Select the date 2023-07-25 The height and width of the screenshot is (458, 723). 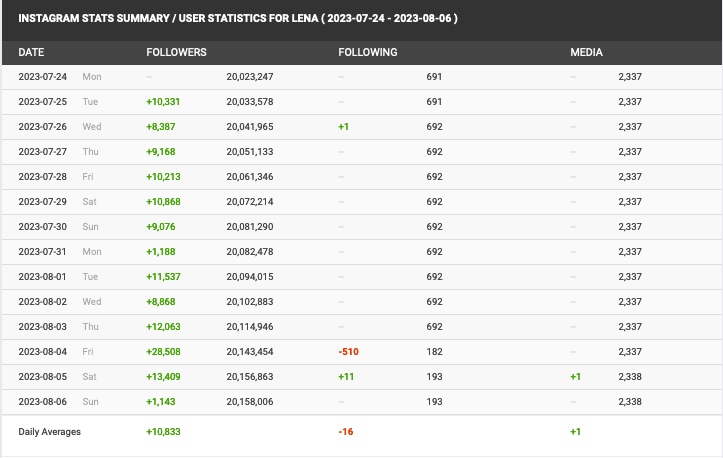42,101
